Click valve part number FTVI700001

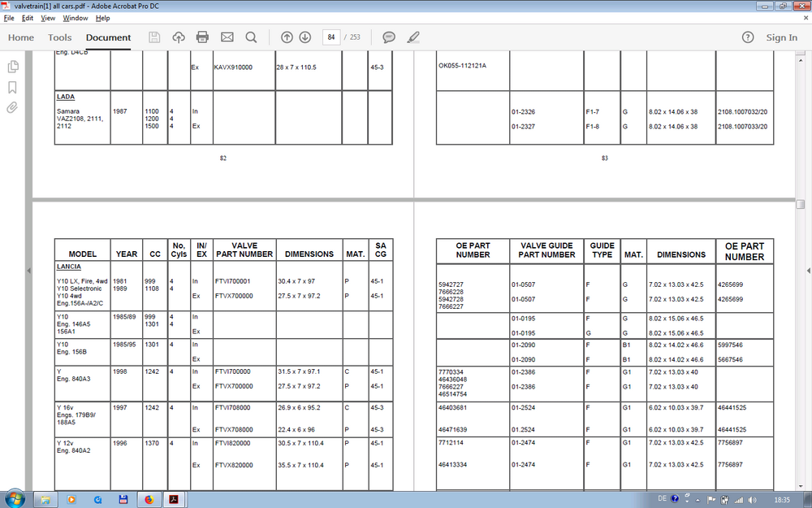(233, 281)
